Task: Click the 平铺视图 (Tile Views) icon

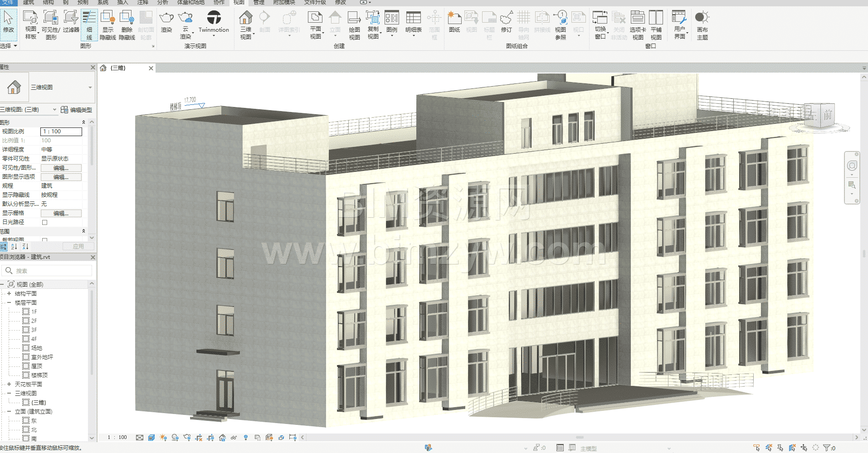Action: [x=656, y=19]
